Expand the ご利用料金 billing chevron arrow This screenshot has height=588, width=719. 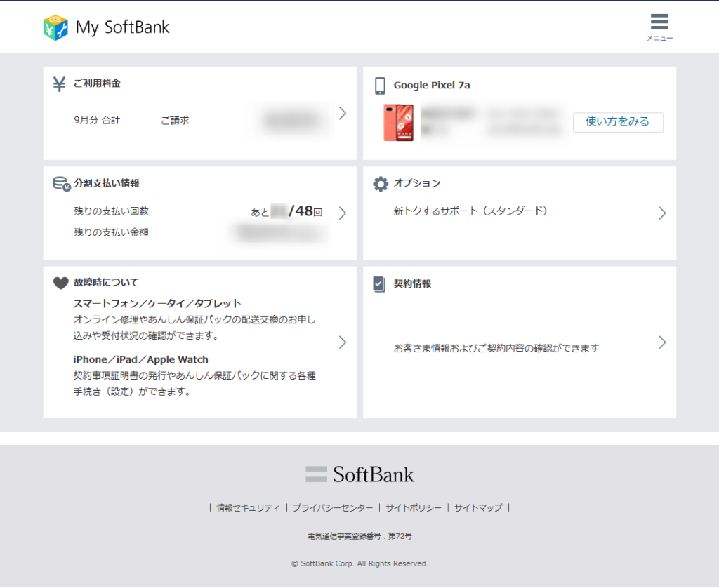(x=343, y=113)
